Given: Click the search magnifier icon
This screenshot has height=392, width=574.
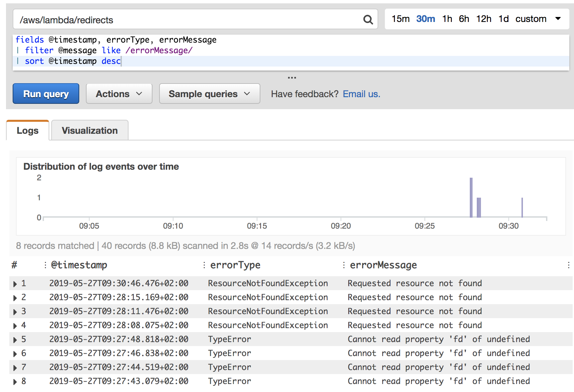Looking at the screenshot, I should [x=368, y=20].
